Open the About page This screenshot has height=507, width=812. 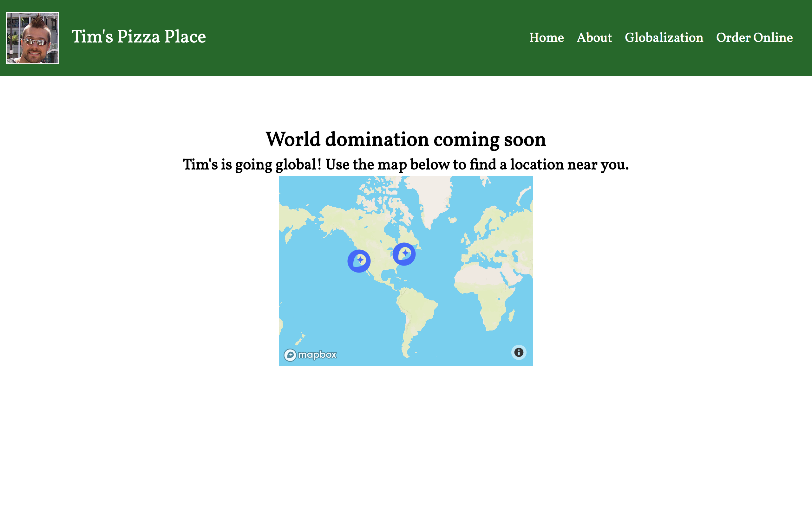pyautogui.click(x=594, y=38)
